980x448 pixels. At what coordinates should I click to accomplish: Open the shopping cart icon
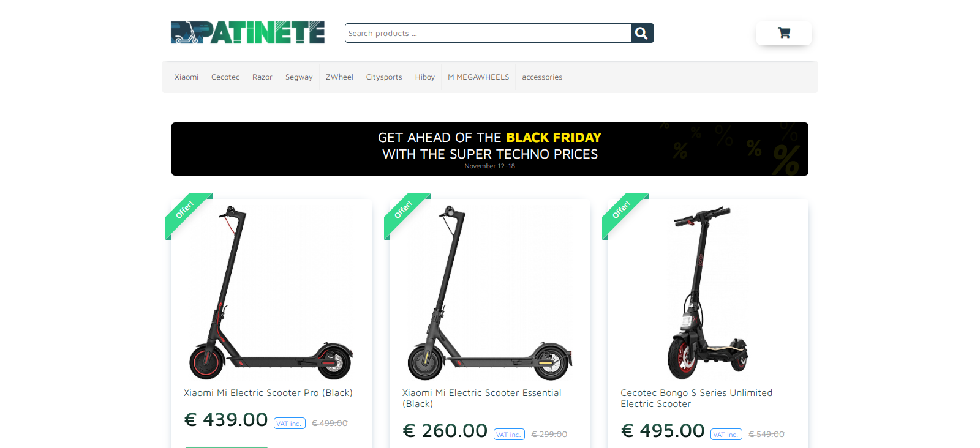pos(784,33)
